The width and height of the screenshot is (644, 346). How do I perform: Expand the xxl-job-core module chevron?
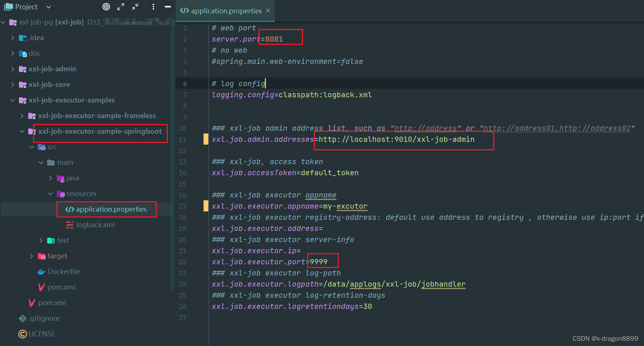point(13,85)
